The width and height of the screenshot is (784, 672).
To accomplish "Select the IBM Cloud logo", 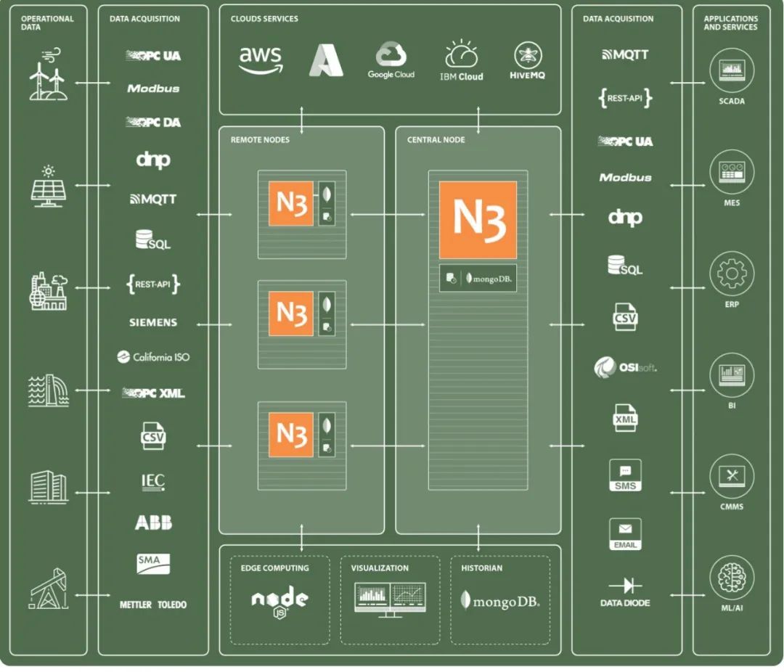I will [461, 60].
